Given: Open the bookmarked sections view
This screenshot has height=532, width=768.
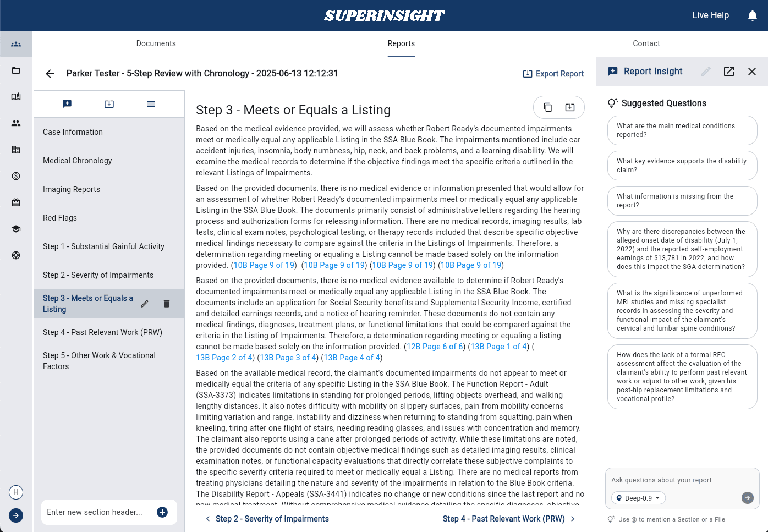Looking at the screenshot, I should pos(67,103).
